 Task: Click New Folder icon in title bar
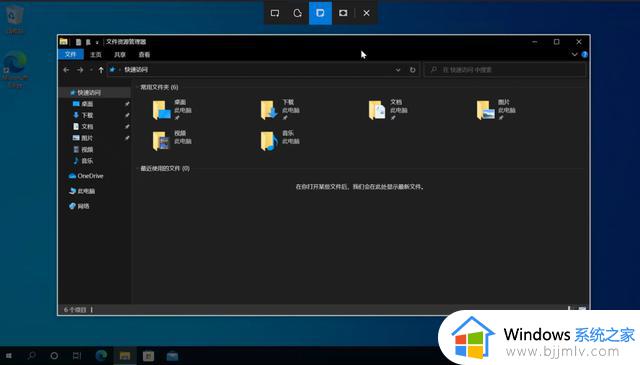point(88,42)
